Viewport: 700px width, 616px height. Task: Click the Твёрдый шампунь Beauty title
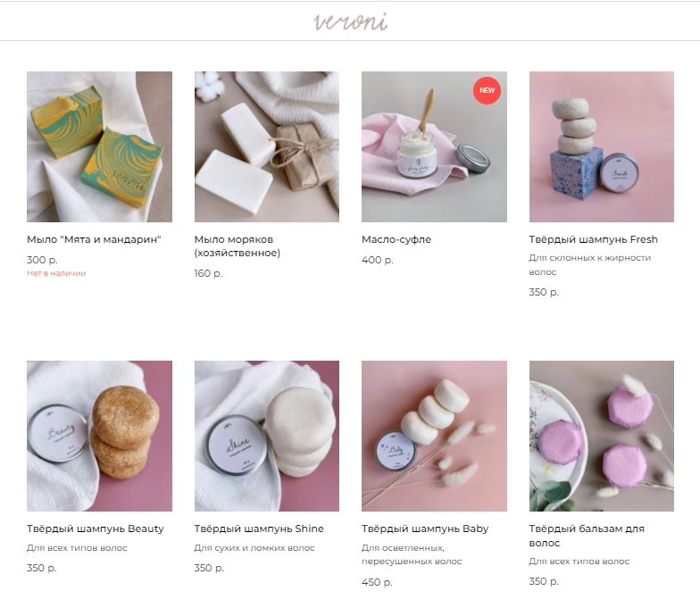click(x=95, y=529)
